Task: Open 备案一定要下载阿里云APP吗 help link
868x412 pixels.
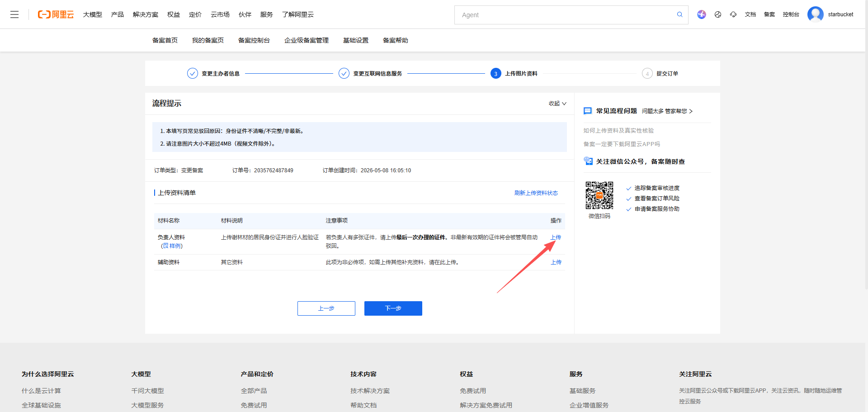Action: pos(622,144)
